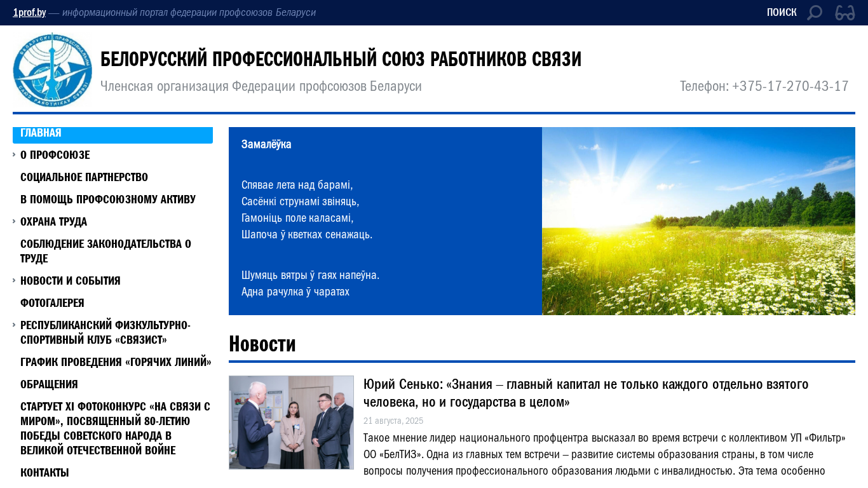Image resolution: width=868 pixels, height=488 pixels.
Task: Select the ГЛАВНАЯ menu item
Action: tap(112, 134)
